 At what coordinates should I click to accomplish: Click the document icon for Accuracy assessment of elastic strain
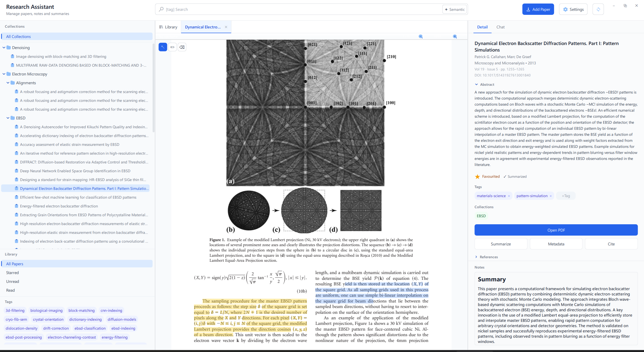(x=17, y=144)
